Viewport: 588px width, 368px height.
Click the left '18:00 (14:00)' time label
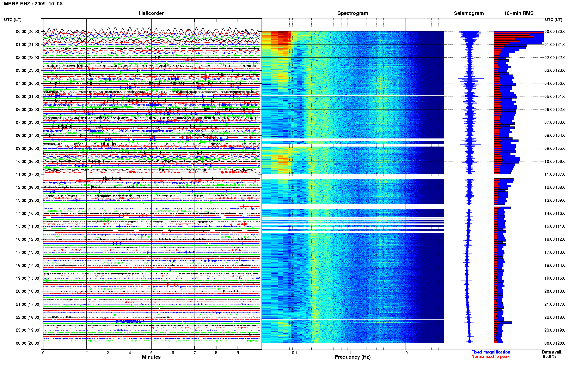(28, 265)
